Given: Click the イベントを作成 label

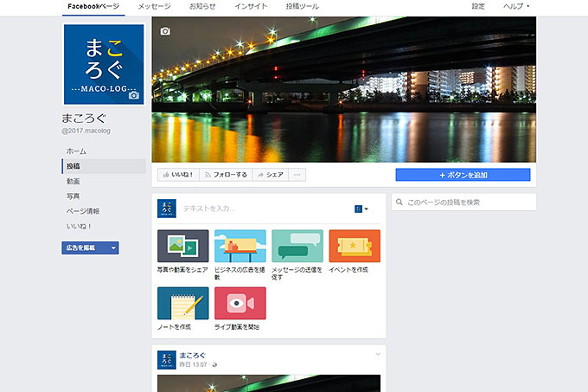Looking at the screenshot, I should pos(348,270).
